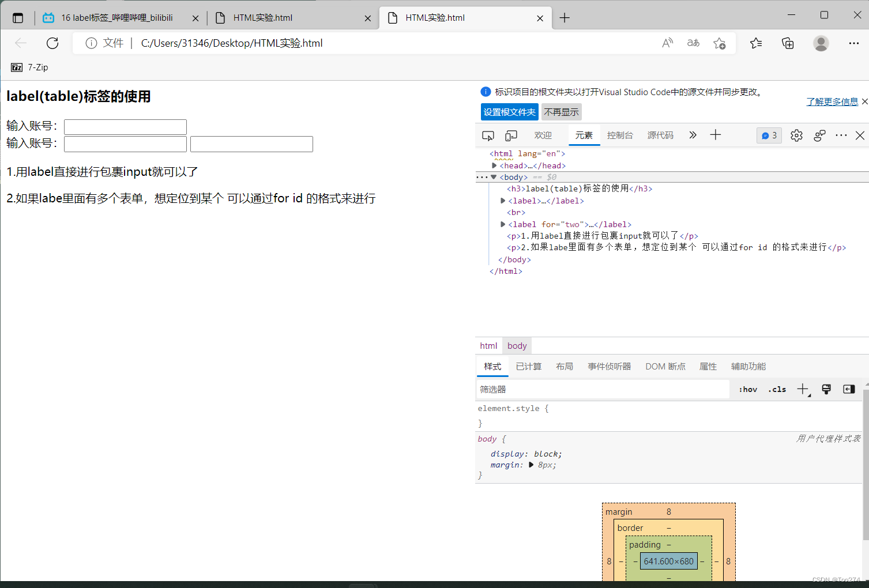Open the 源代码 sources tab

[x=660, y=135]
